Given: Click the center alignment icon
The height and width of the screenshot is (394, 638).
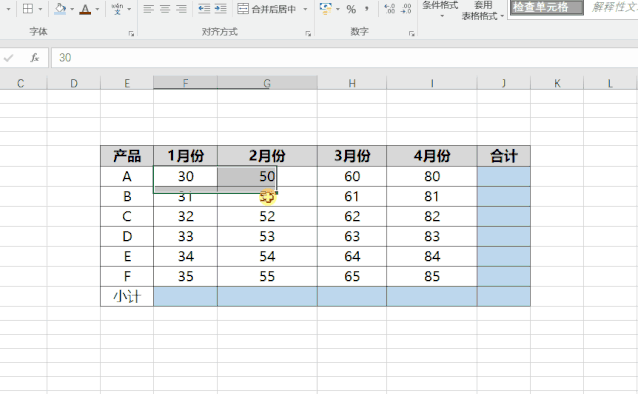Looking at the screenshot, I should click(165, 9).
